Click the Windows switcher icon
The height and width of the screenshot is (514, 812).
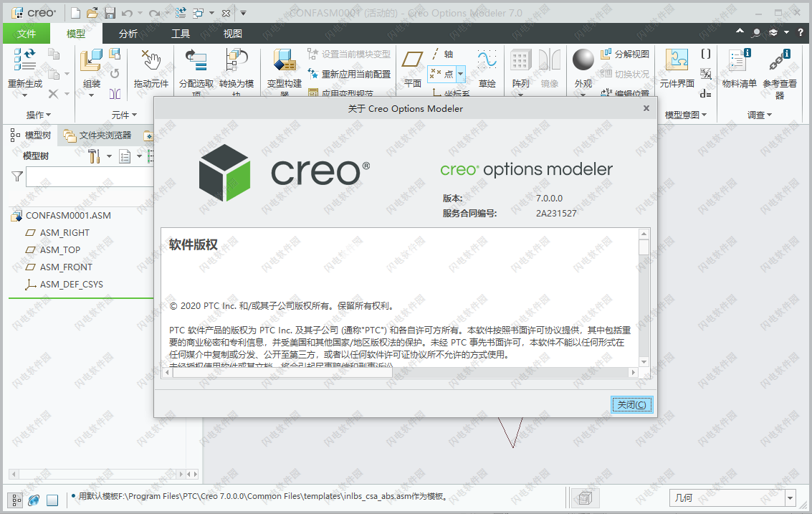click(x=199, y=13)
